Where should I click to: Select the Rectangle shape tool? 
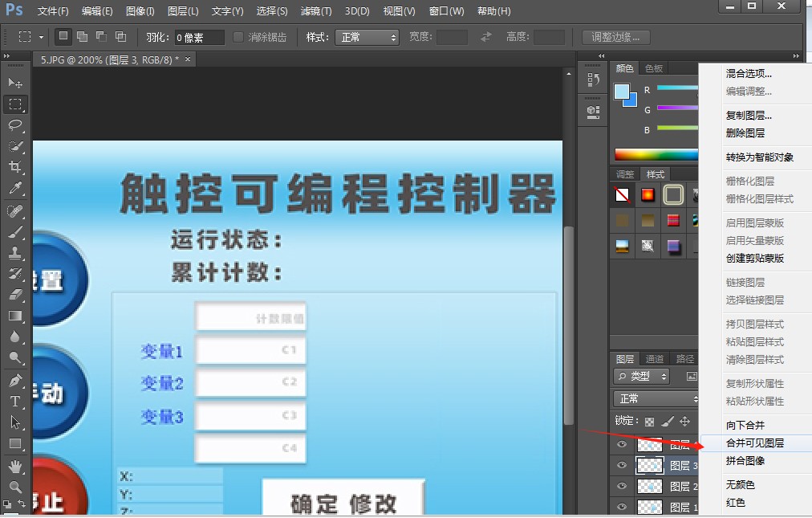(x=15, y=444)
